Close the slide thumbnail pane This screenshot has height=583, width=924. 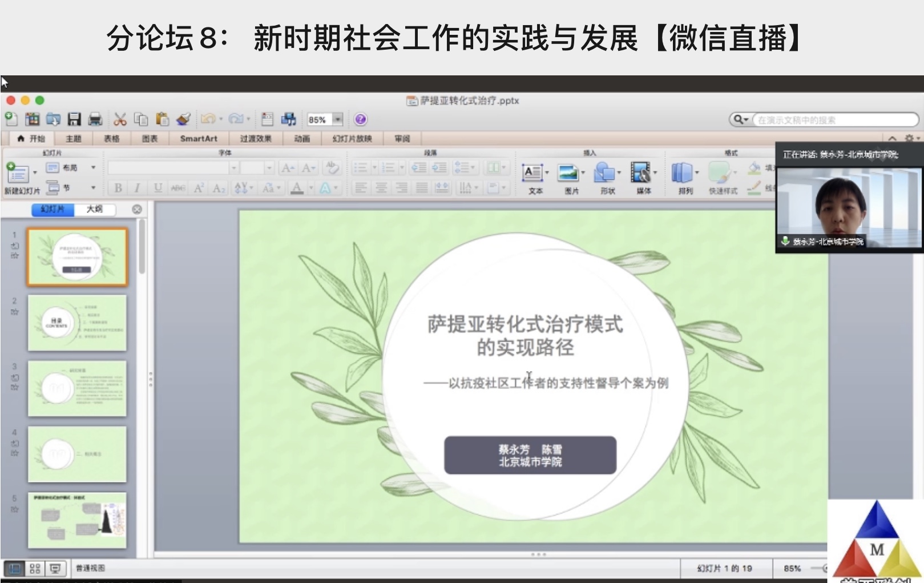tap(137, 210)
